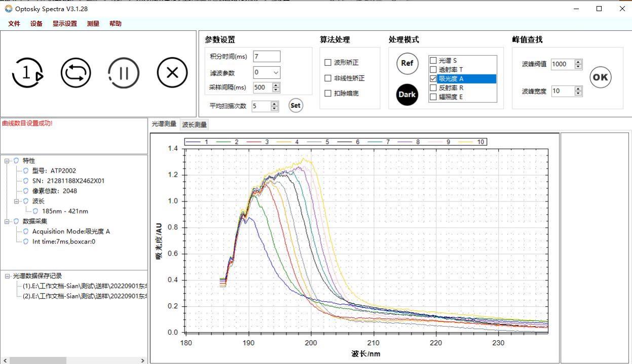This screenshot has height=364, width=632.
Task: Open the 测量 menu
Action: click(x=93, y=23)
